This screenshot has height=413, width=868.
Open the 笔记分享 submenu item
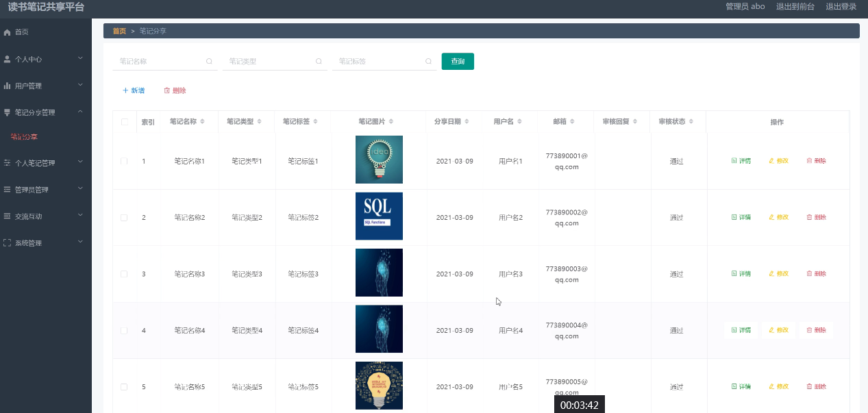click(x=24, y=137)
